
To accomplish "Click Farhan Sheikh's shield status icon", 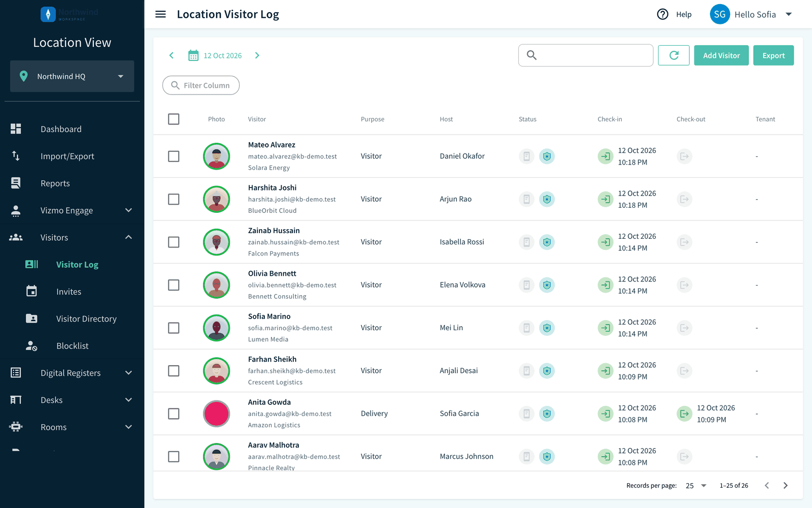I will (x=547, y=371).
